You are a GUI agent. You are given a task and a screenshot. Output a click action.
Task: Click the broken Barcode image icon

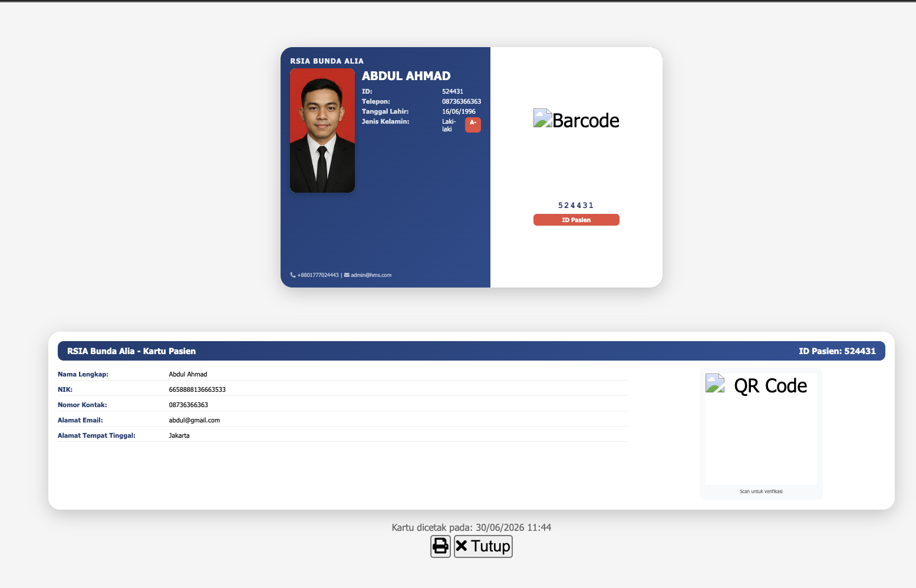(543, 118)
